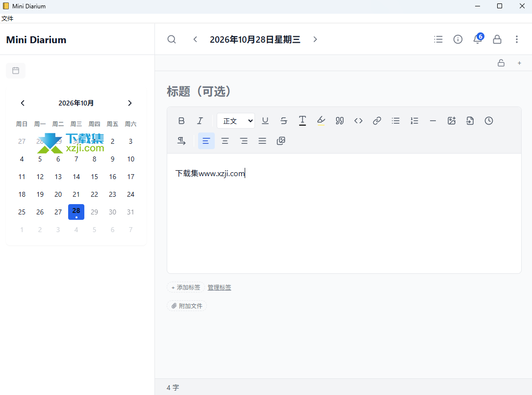The width and height of the screenshot is (532, 395).
Task: Toggle bold formatting in editor toolbar
Action: [x=181, y=121]
